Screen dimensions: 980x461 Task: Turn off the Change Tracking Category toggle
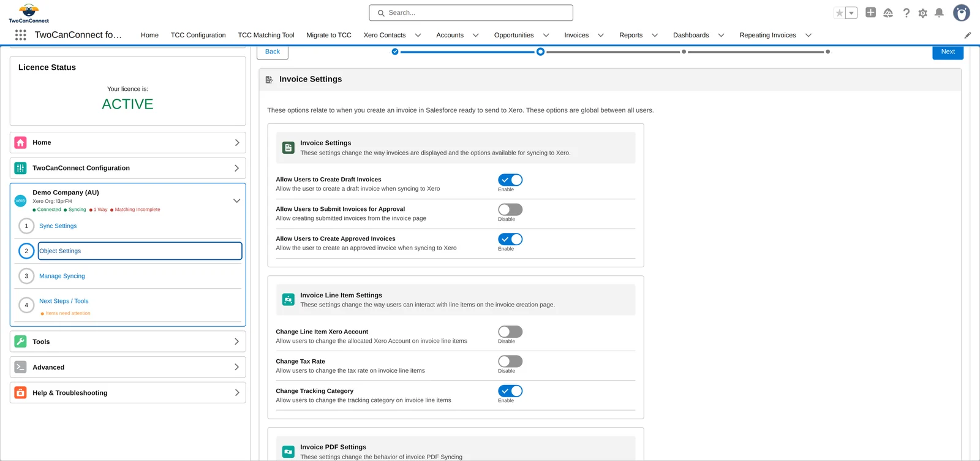click(x=510, y=391)
